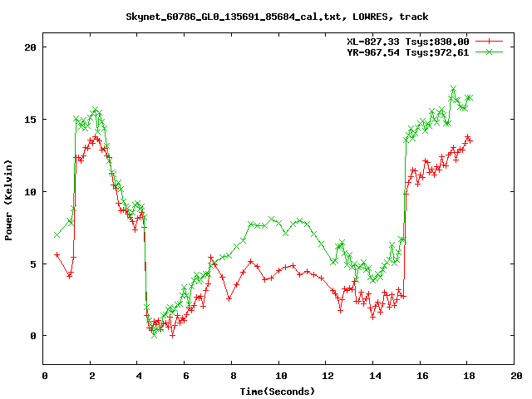Screen dimensions: 532x399
Task: Click the Power (Kelvin) axis label
Action: tap(8, 200)
